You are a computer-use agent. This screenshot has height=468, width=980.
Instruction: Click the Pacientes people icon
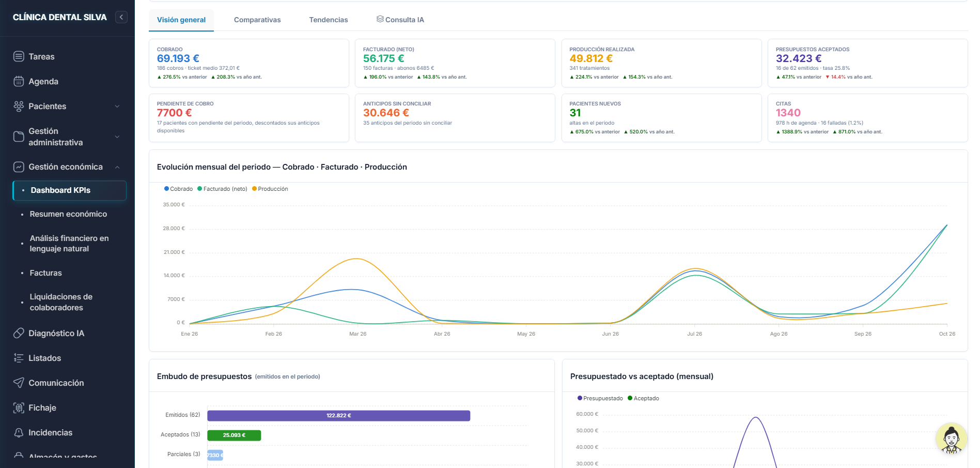[x=19, y=106]
